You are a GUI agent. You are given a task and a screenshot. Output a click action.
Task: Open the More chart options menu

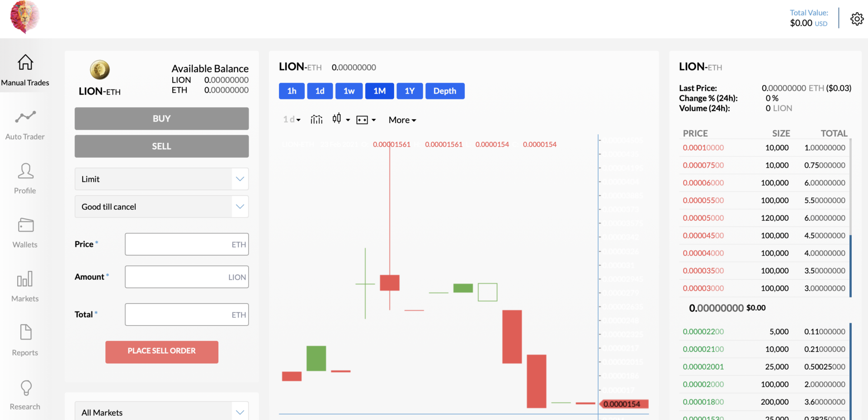tap(401, 119)
